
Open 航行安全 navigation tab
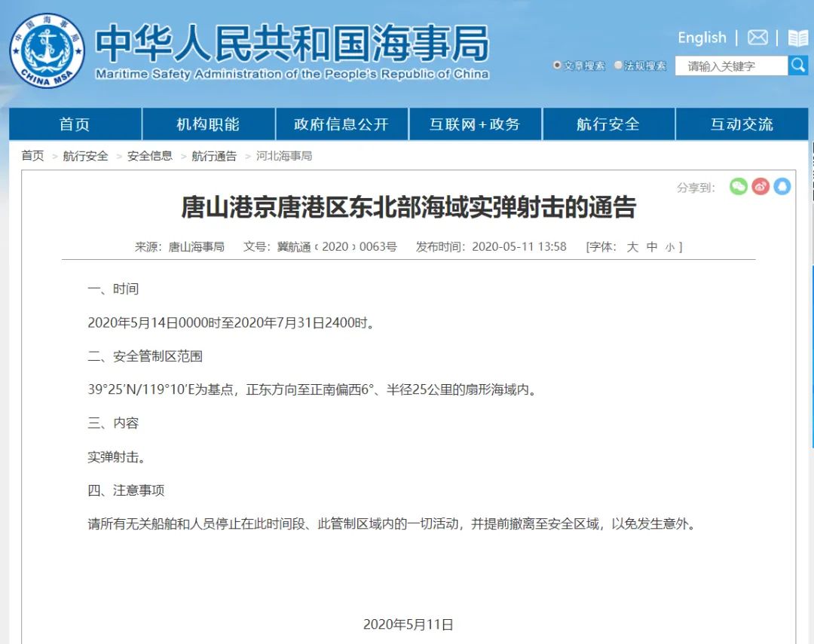pos(608,124)
